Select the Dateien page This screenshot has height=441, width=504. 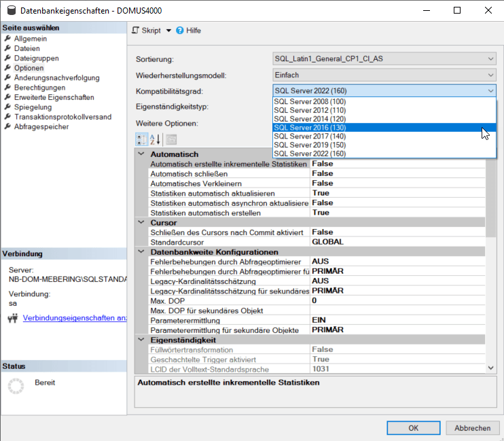click(x=26, y=48)
